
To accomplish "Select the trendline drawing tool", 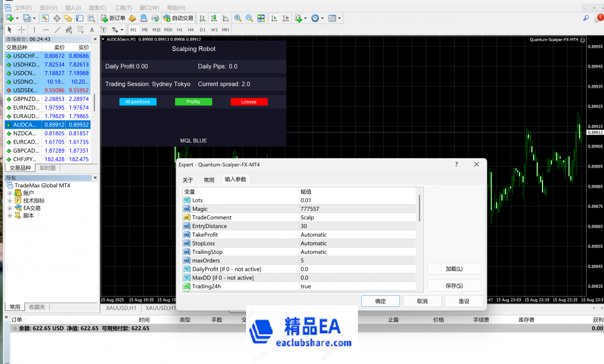I will pyautogui.click(x=58, y=30).
